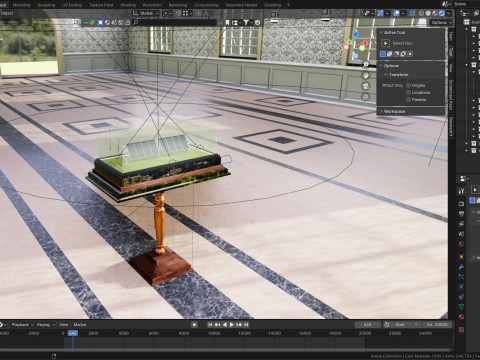Click the colorful sphere filter icon
This screenshot has width=480, height=360.
92,22
